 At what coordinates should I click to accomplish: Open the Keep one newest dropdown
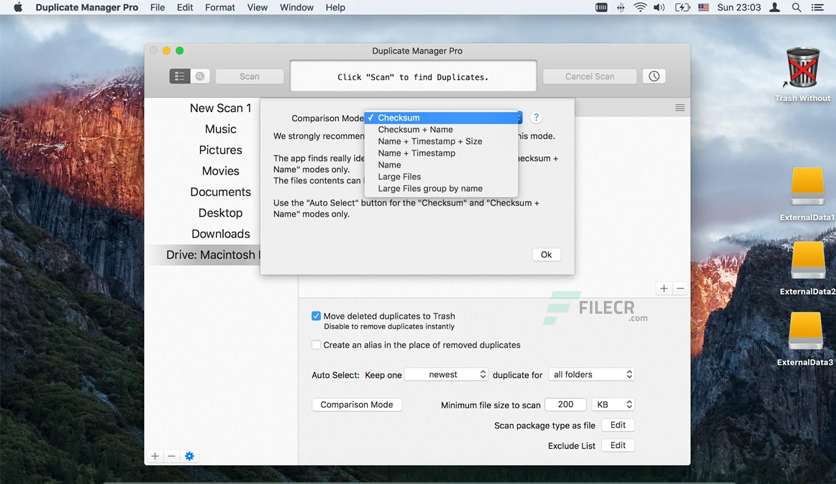tap(446, 375)
